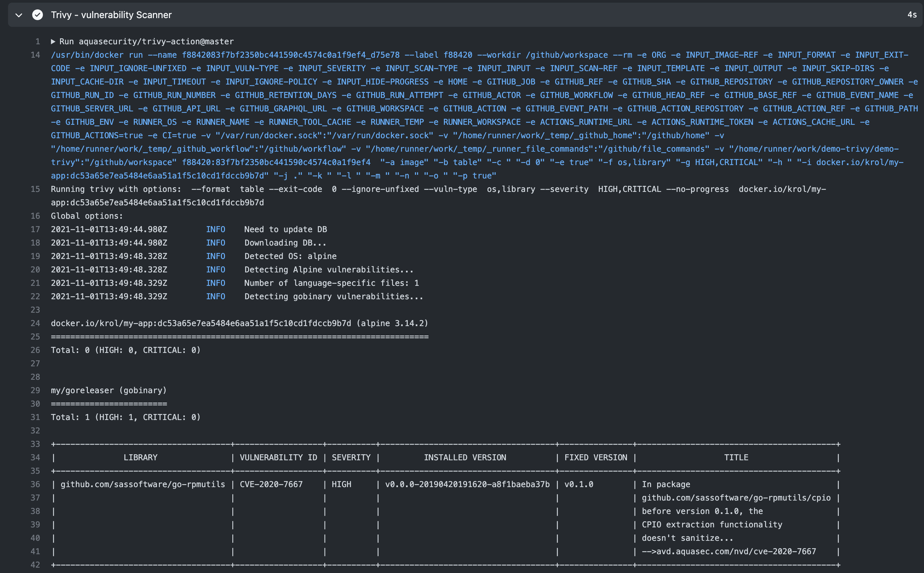
Task: Select log line number 42
Action: tap(35, 565)
